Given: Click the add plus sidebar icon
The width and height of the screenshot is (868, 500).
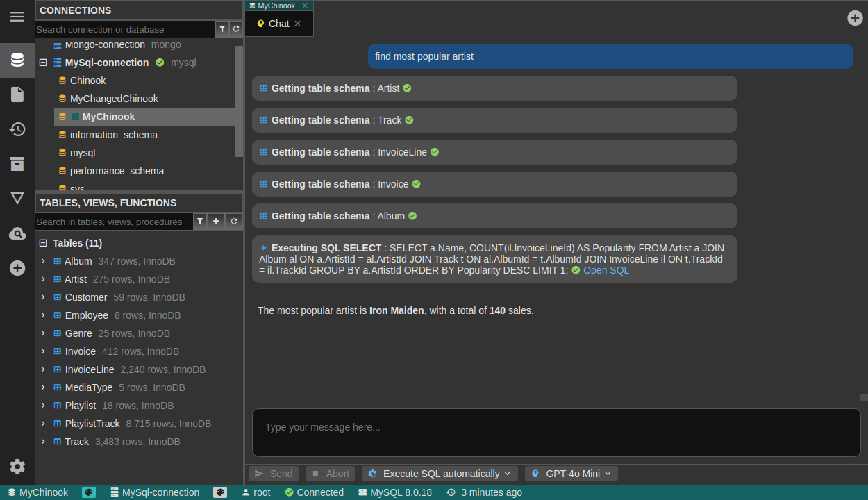Looking at the screenshot, I should coord(17,268).
